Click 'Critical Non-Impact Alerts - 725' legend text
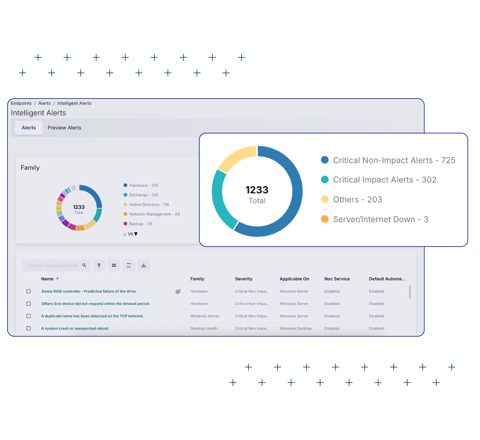Image resolution: width=480 pixels, height=440 pixels. point(394,160)
